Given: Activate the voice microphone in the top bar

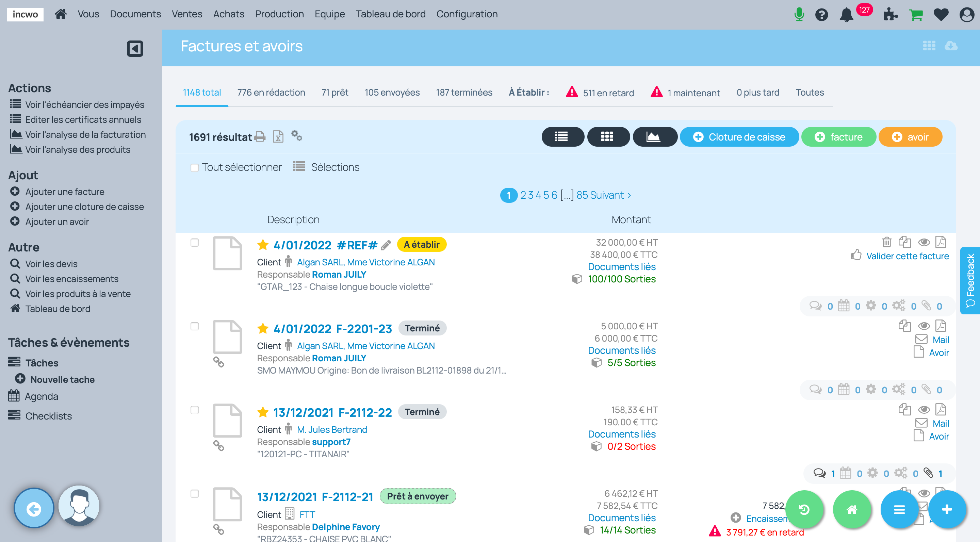Looking at the screenshot, I should [799, 14].
